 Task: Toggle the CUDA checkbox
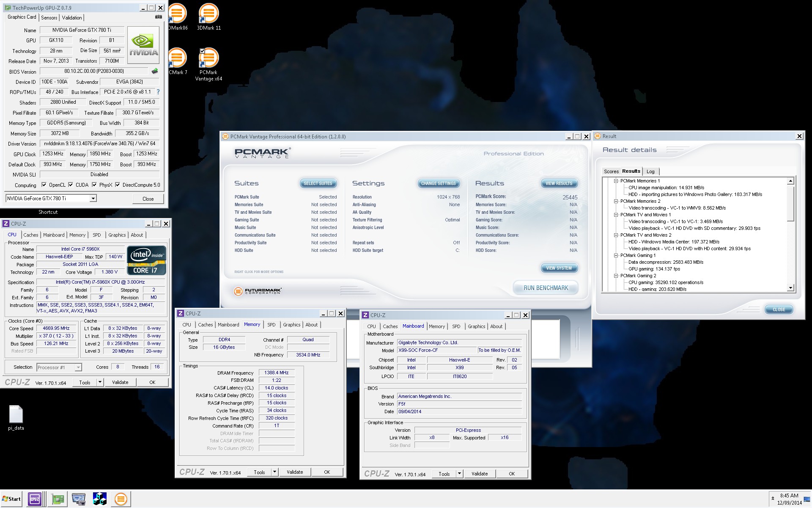coord(71,185)
